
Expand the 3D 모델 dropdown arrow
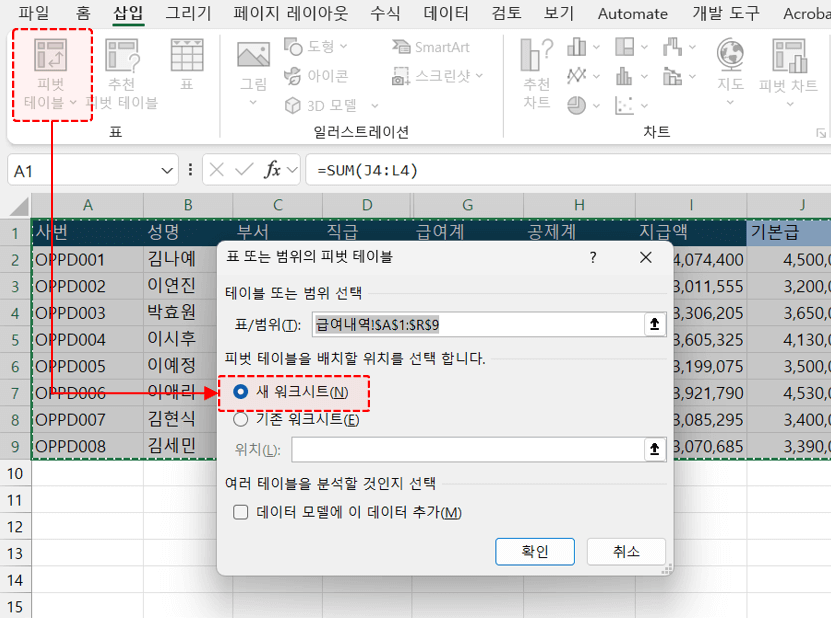(x=375, y=106)
